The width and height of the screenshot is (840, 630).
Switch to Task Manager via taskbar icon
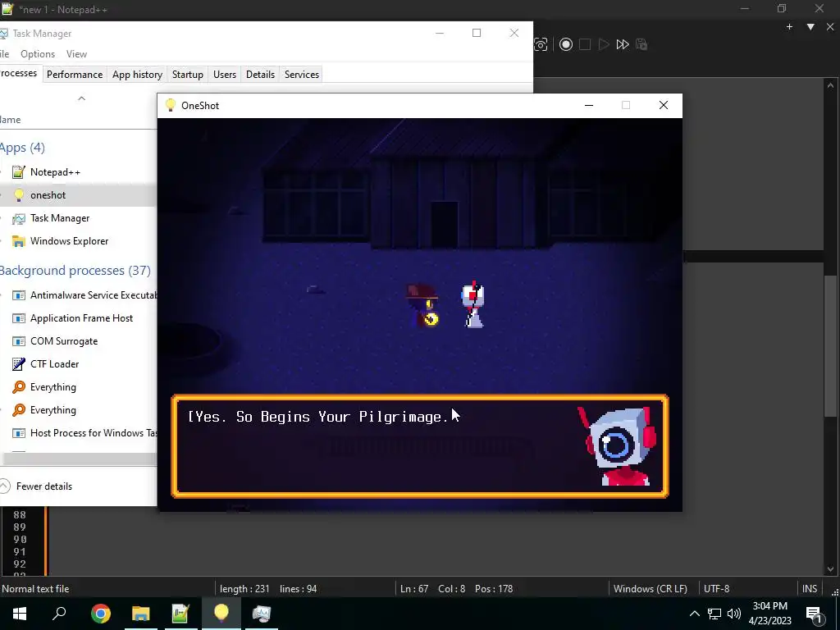(x=262, y=614)
